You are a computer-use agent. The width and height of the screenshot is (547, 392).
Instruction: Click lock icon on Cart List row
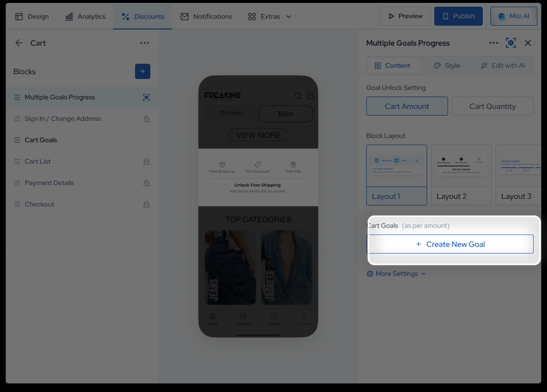click(147, 161)
